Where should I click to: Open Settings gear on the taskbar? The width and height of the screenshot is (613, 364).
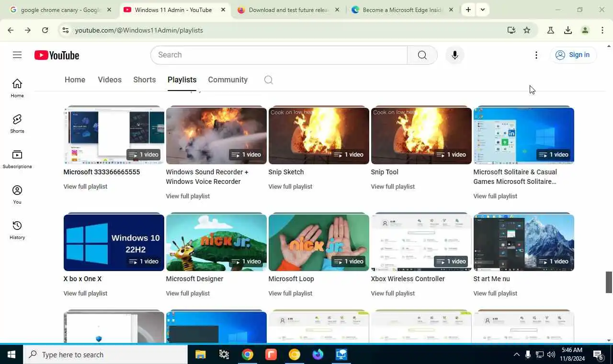(224, 354)
